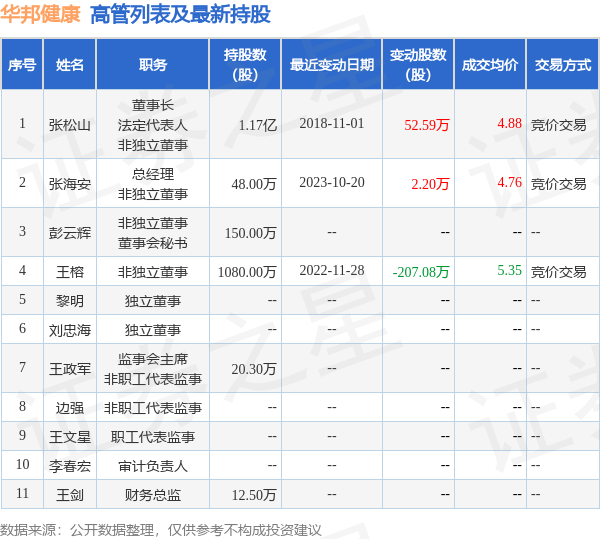600x539 pixels.
Task: Click 独立董事 in 刘忠海's row
Action: click(x=153, y=330)
